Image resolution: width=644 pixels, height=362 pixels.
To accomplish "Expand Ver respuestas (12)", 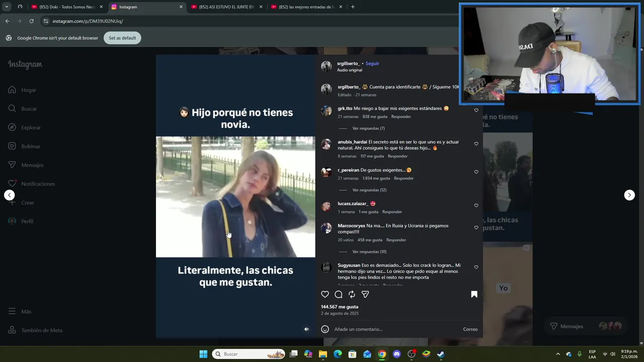I will pyautogui.click(x=369, y=190).
